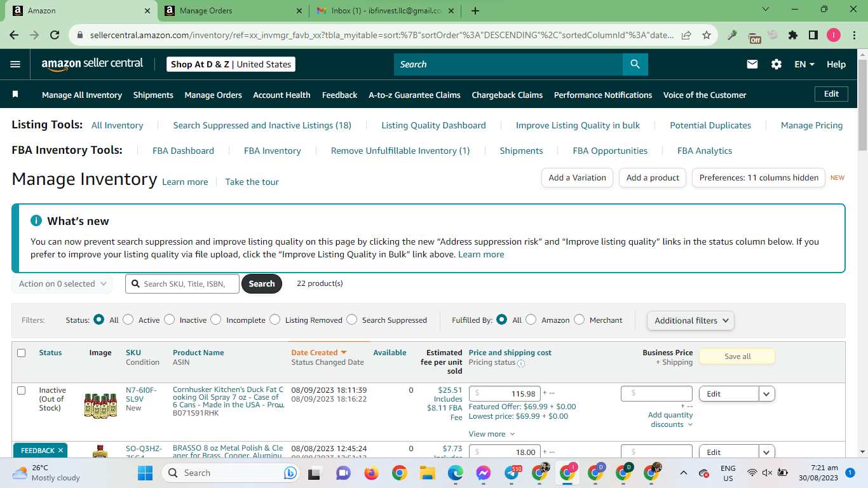The height and width of the screenshot is (488, 868).
Task: Open EN language dropdown
Action: coord(804,64)
